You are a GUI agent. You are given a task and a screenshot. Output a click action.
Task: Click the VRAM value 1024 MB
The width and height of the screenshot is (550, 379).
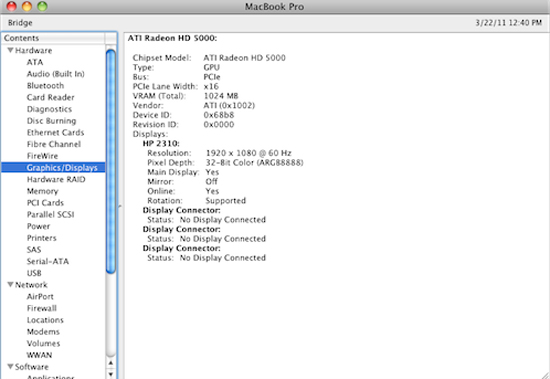[221, 96]
